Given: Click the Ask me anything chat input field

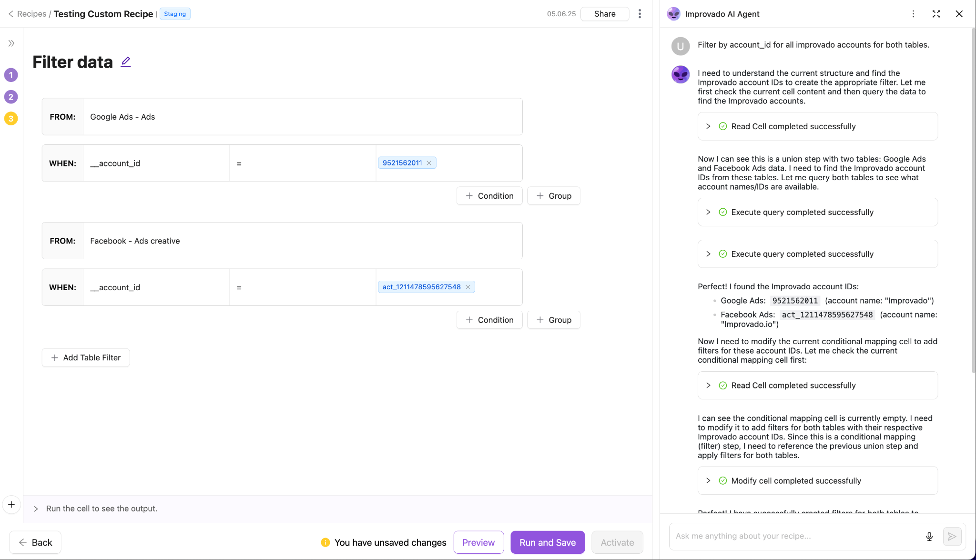Looking at the screenshot, I should [x=786, y=536].
